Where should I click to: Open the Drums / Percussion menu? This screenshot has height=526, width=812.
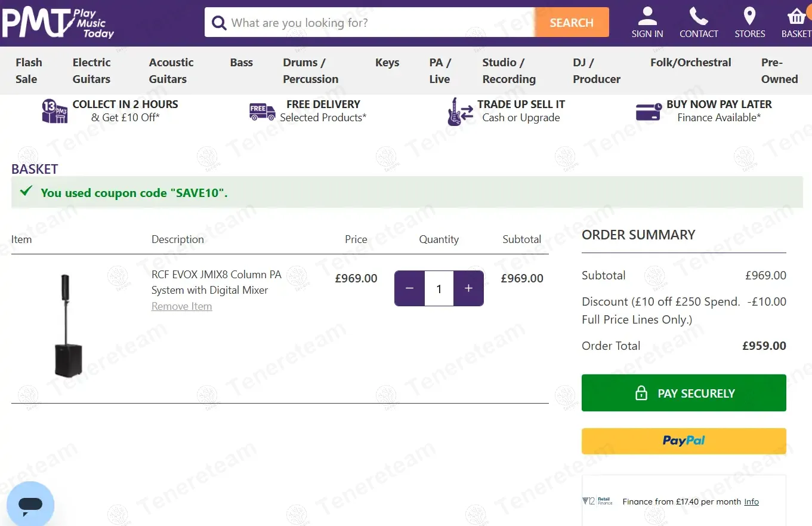click(x=310, y=70)
